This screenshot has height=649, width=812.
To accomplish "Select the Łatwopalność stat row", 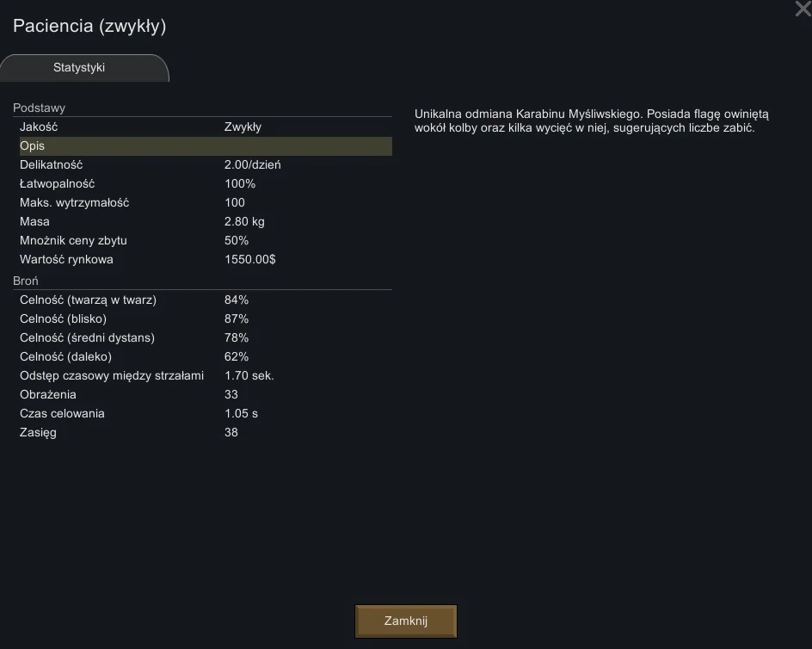I will tap(206, 184).
